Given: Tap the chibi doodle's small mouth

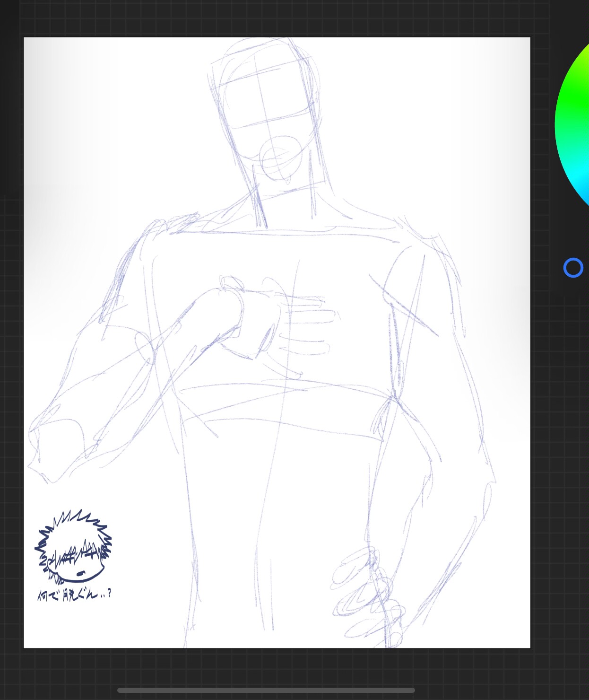Looking at the screenshot, I should (x=80, y=574).
